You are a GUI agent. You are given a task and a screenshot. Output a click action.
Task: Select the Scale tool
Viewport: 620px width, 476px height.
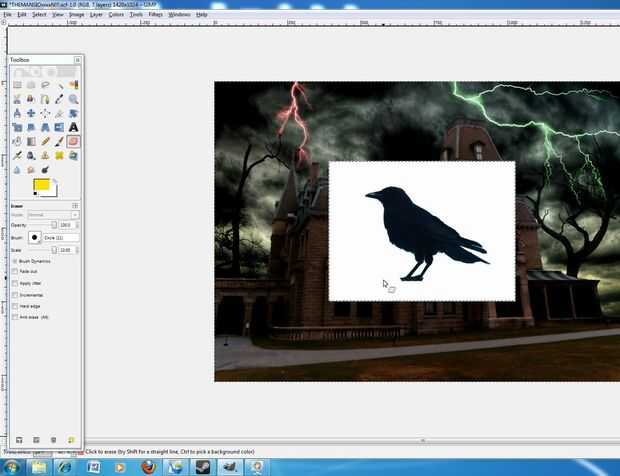point(17,128)
